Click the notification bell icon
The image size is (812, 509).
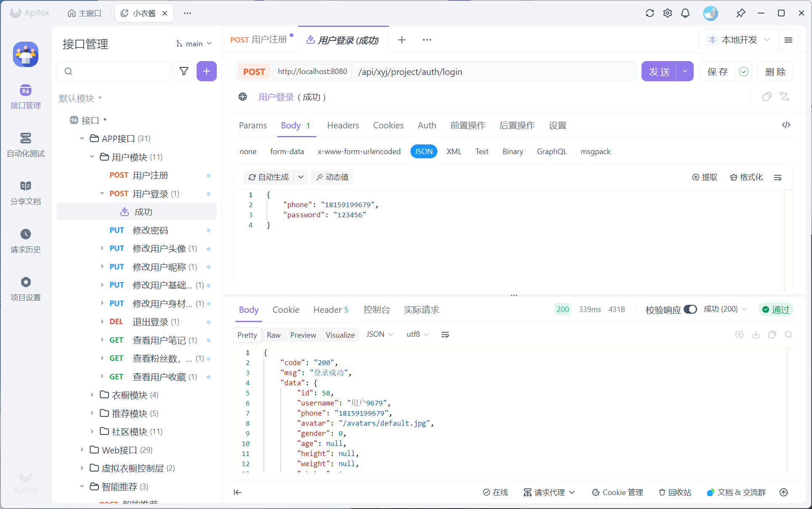pyautogui.click(x=685, y=13)
